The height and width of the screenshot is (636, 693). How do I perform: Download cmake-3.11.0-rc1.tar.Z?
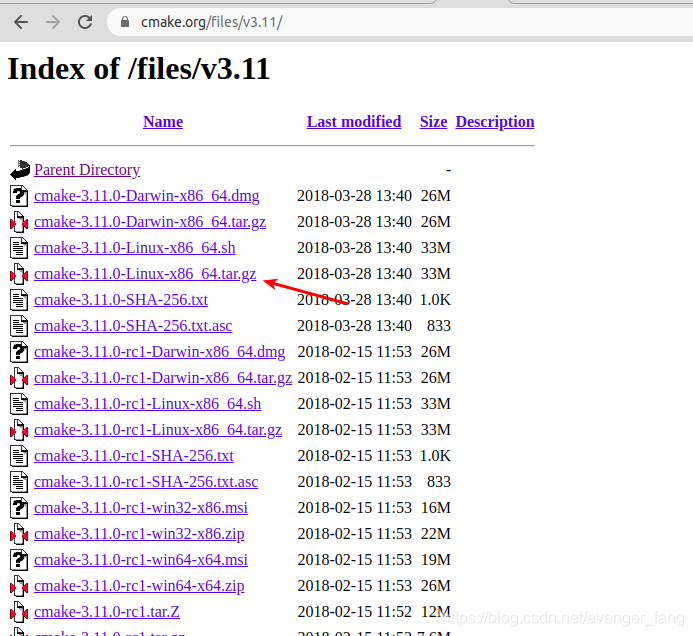[107, 612]
